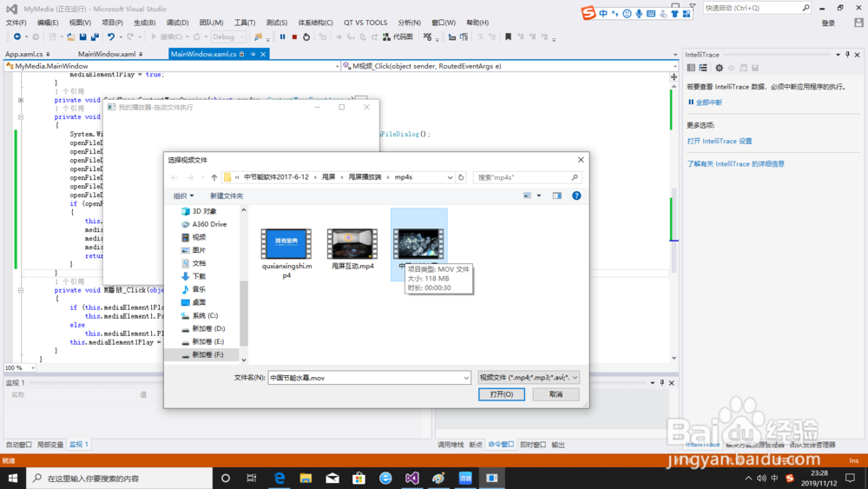Click the Cortana circle icon on taskbar
This screenshot has height=489, width=868.
click(x=226, y=478)
